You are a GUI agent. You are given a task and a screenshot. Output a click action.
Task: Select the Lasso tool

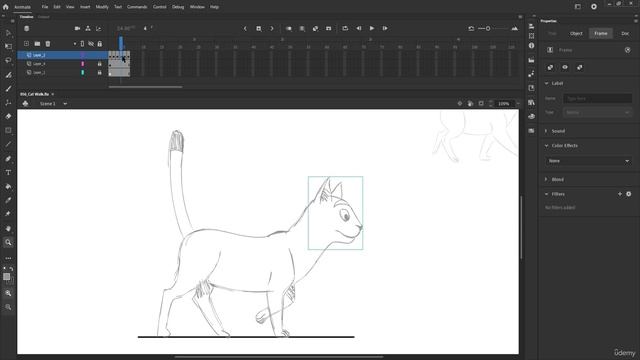click(x=8, y=60)
